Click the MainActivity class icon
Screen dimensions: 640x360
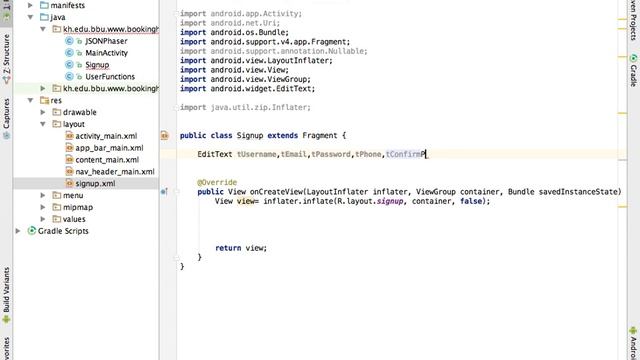69,53
